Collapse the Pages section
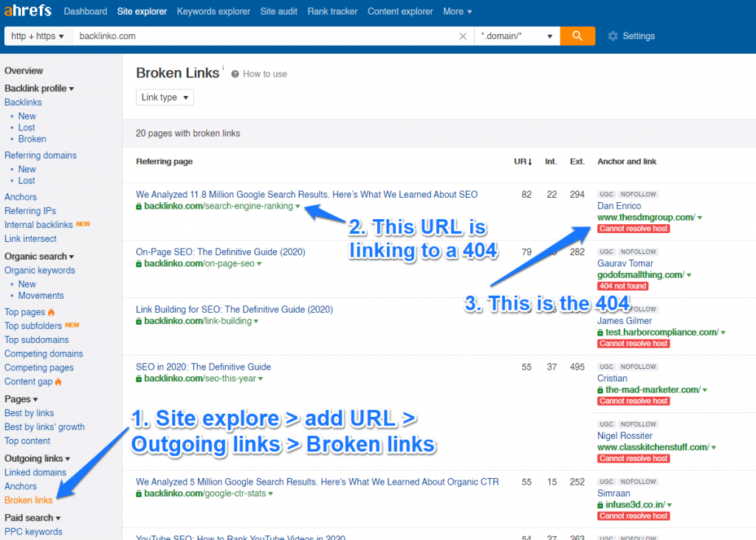Image resolution: width=756 pixels, height=540 pixels. (21, 399)
